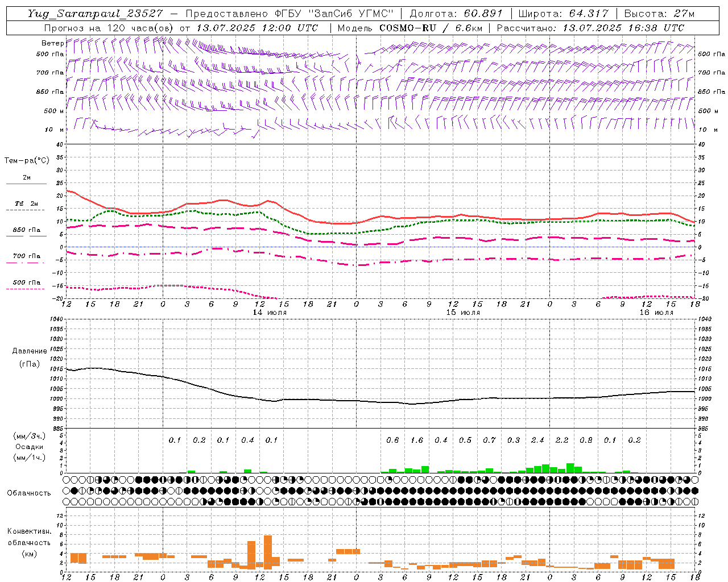This screenshot has width=728, height=582.
Task: Click forecast start time '13.07.2025 12:00 UTC'
Action: 257,28
